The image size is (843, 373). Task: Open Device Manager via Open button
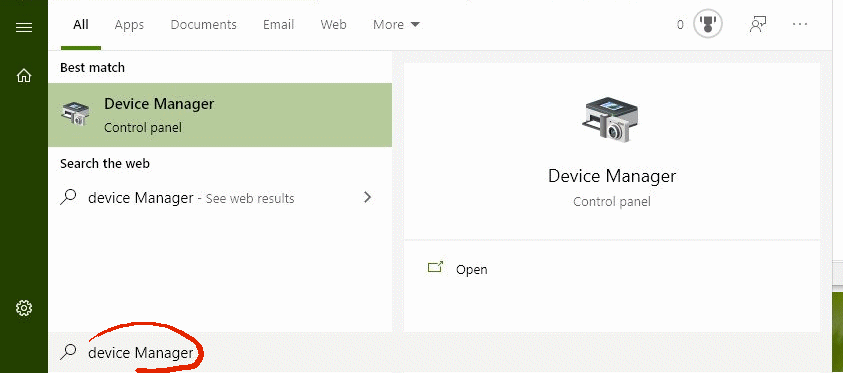[458, 269]
